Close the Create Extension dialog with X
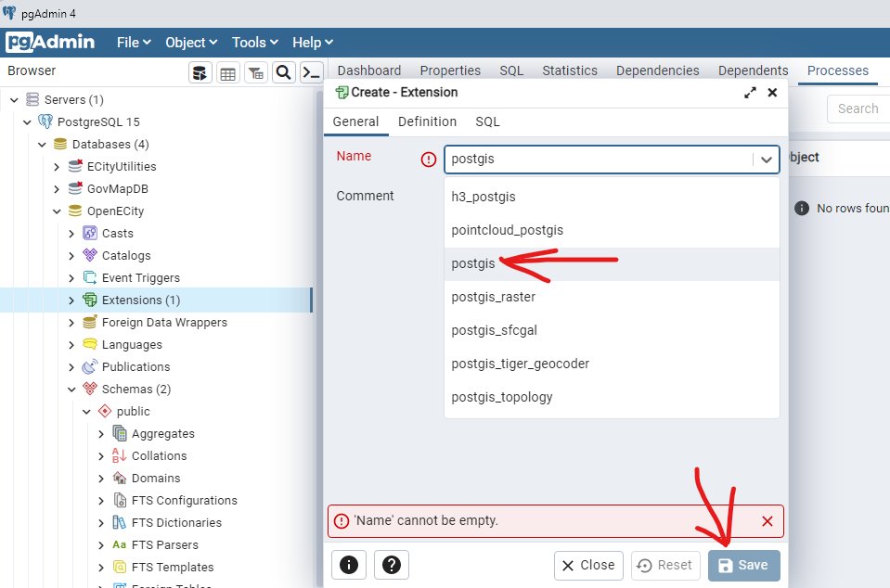890x588 pixels. point(772,93)
